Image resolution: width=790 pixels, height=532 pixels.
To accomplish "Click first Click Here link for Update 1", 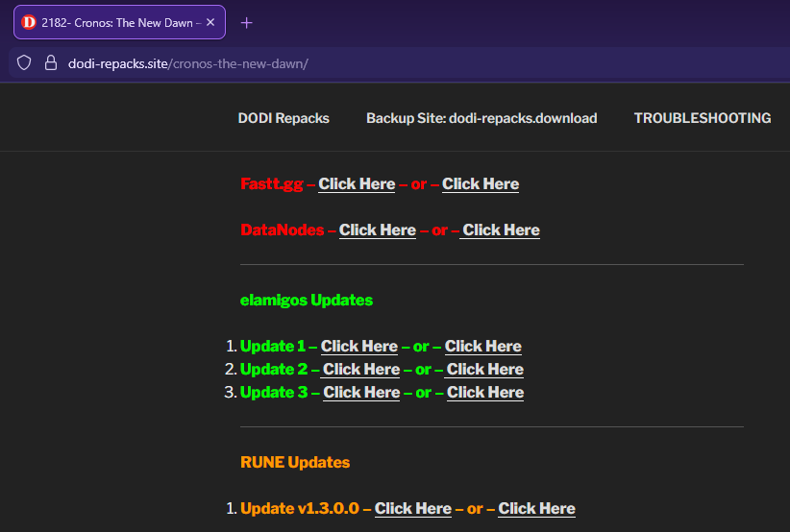I will coord(359,347).
